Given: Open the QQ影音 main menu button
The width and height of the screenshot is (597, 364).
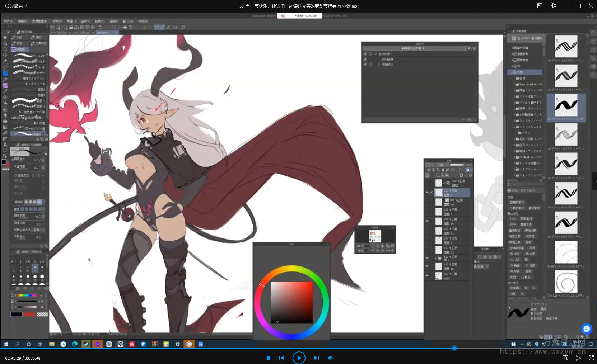Looking at the screenshot, I should 16,6.
